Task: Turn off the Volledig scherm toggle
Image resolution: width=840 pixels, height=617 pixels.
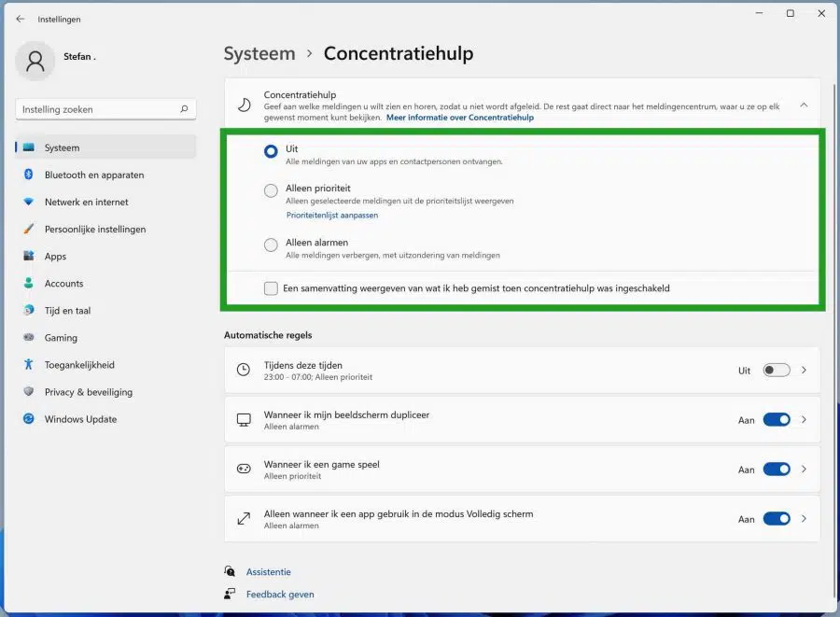Action: [x=777, y=519]
